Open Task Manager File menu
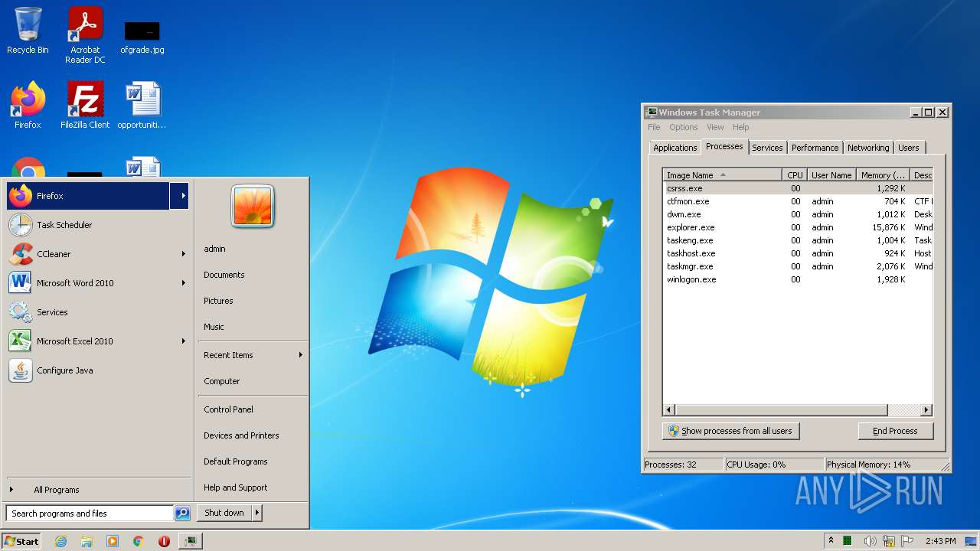 click(654, 127)
